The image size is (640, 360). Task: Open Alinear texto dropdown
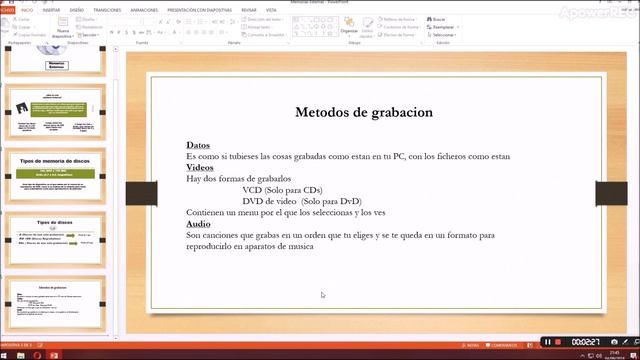[258, 27]
